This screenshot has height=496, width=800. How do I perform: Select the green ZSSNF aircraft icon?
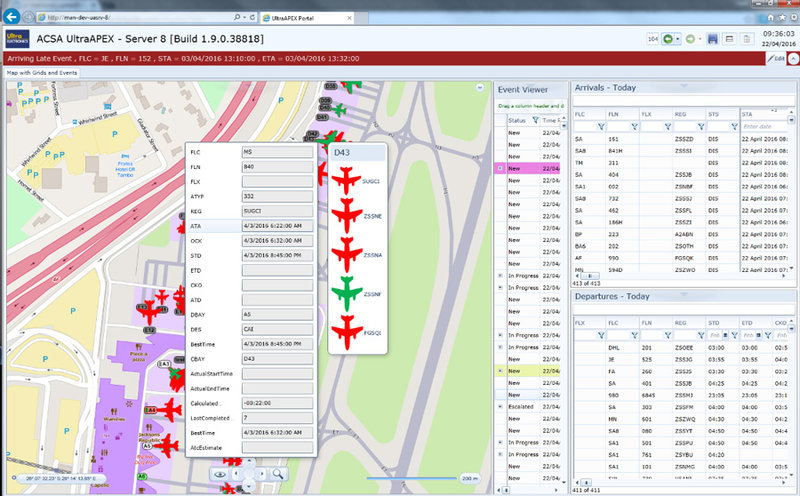coord(346,292)
